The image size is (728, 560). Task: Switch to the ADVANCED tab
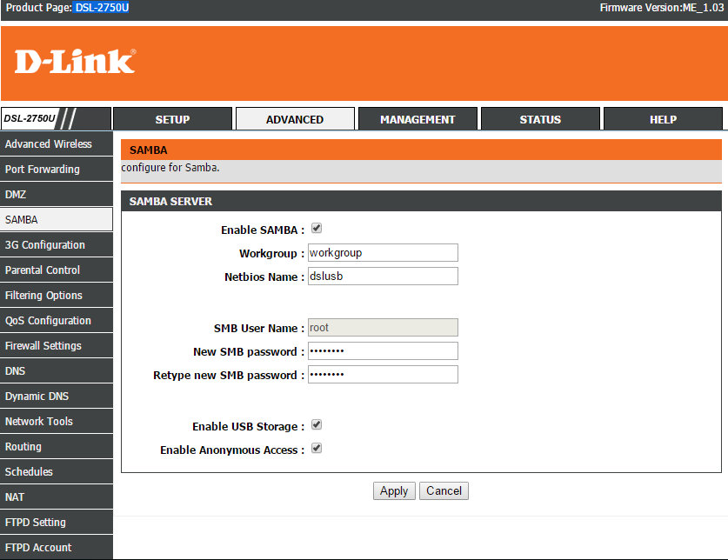pyautogui.click(x=295, y=119)
